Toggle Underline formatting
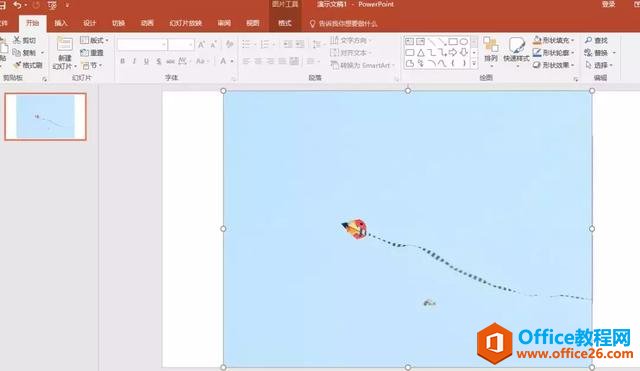 click(146, 61)
